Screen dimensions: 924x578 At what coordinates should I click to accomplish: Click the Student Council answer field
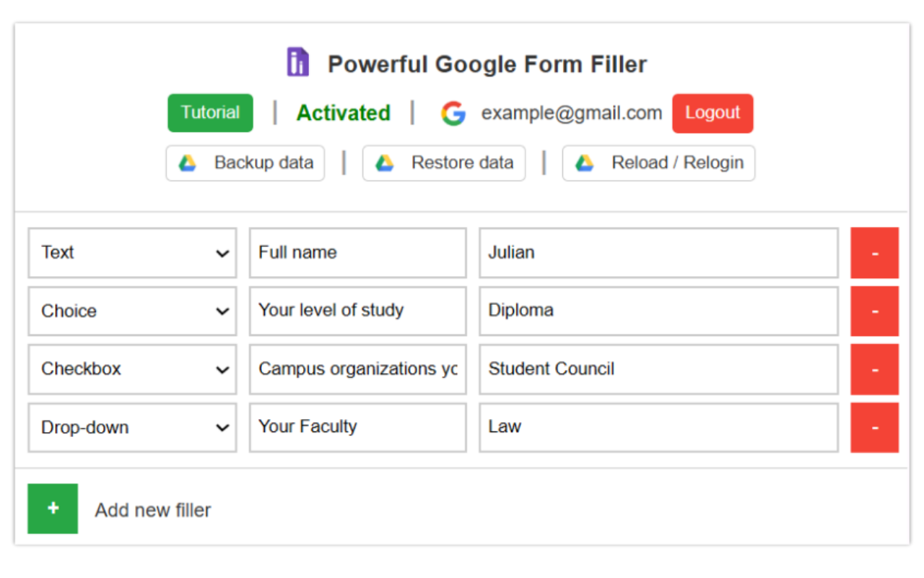click(x=659, y=369)
